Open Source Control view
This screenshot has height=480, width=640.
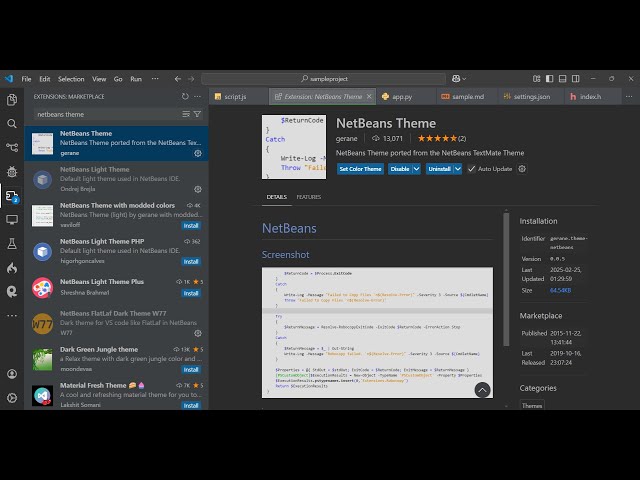12,148
